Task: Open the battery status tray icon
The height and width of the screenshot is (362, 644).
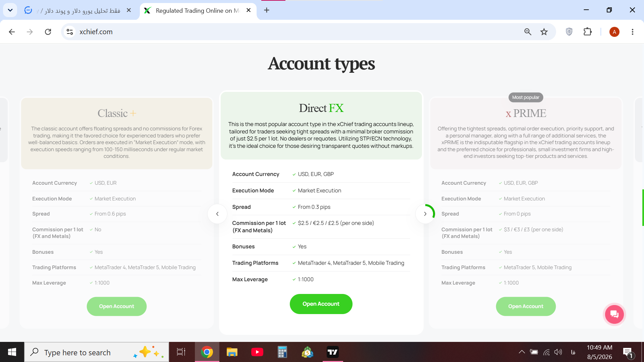Action: coord(534,352)
